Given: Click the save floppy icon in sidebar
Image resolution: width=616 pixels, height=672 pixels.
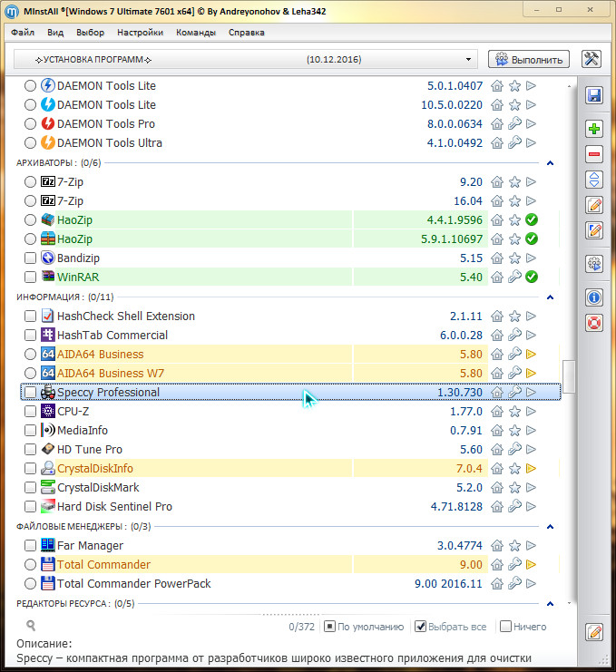Looking at the screenshot, I should tap(594, 95).
